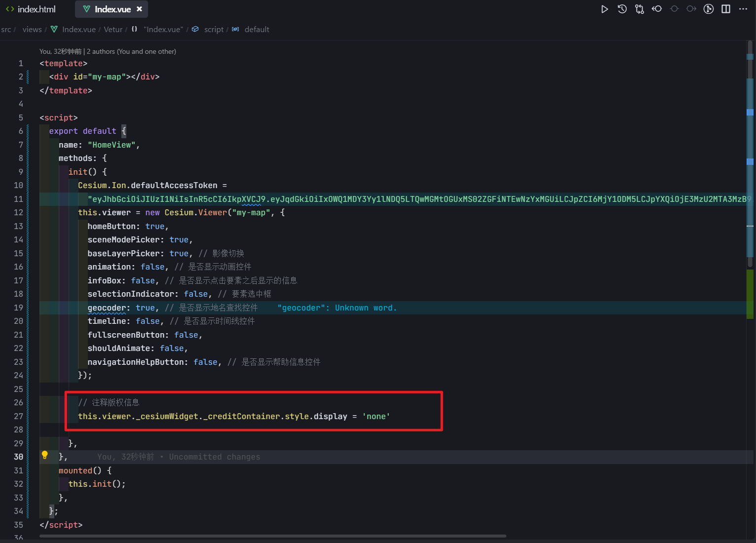Open the views breadcrumb
The width and height of the screenshot is (756, 543).
coord(32,30)
